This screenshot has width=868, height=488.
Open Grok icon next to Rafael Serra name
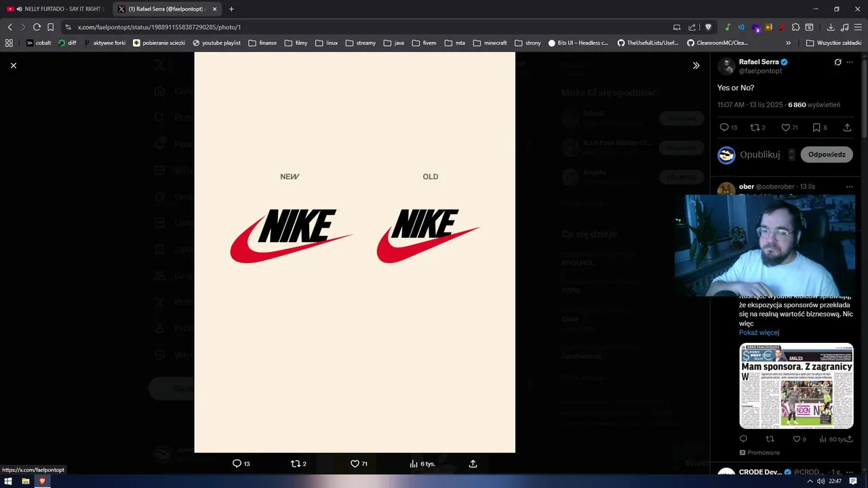(x=837, y=62)
